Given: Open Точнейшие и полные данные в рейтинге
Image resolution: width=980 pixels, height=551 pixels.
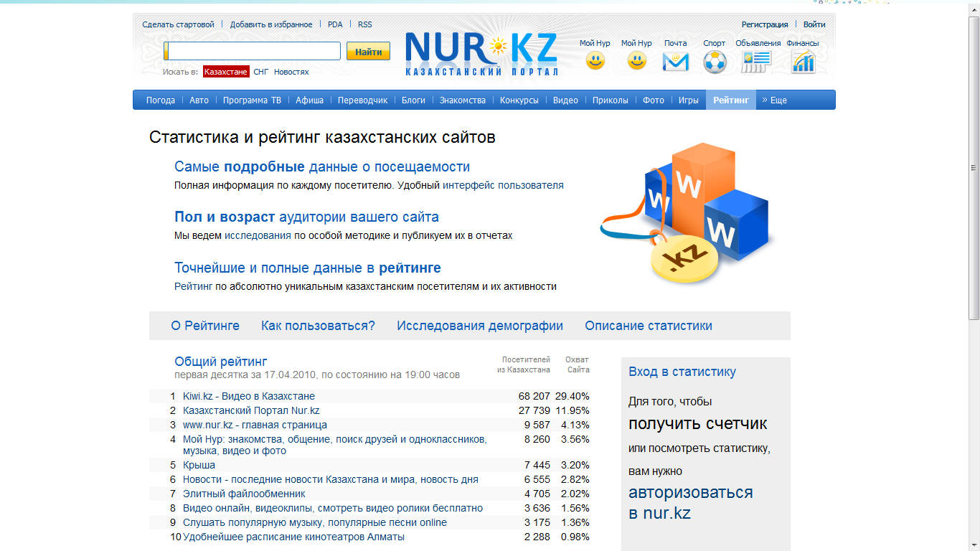Looking at the screenshot, I should pyautogui.click(x=308, y=268).
